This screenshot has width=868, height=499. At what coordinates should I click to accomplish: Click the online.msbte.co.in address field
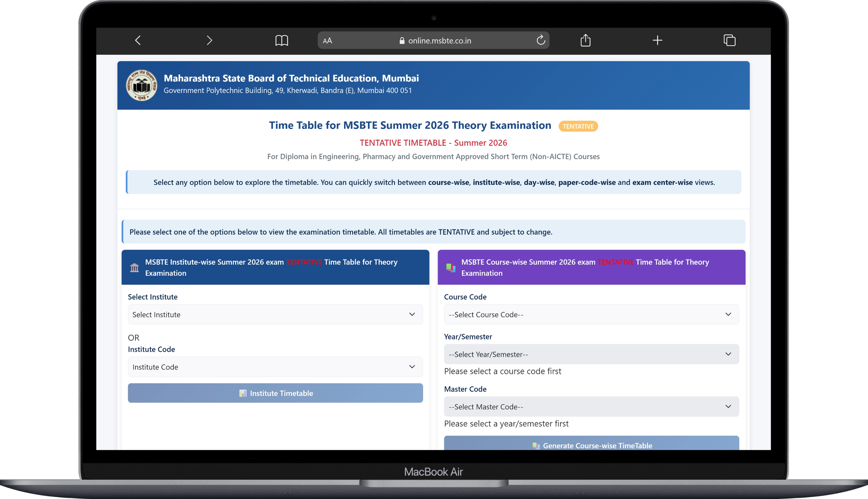(x=433, y=40)
